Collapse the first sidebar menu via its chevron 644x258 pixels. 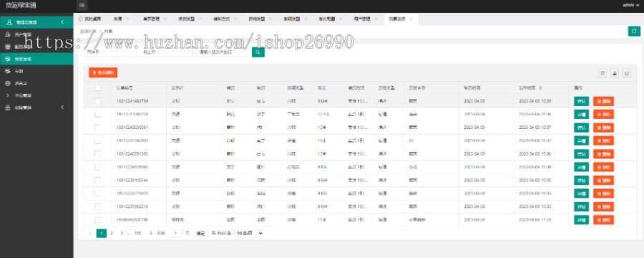[x=62, y=22]
